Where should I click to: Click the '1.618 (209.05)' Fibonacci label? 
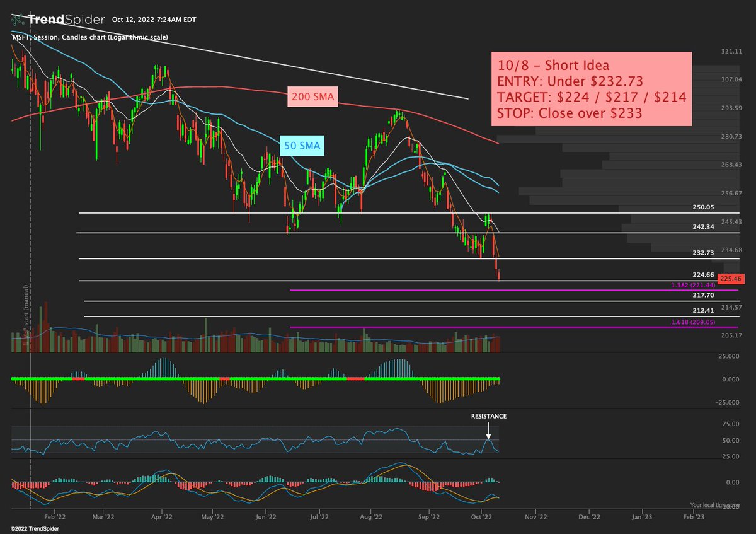coord(693,322)
